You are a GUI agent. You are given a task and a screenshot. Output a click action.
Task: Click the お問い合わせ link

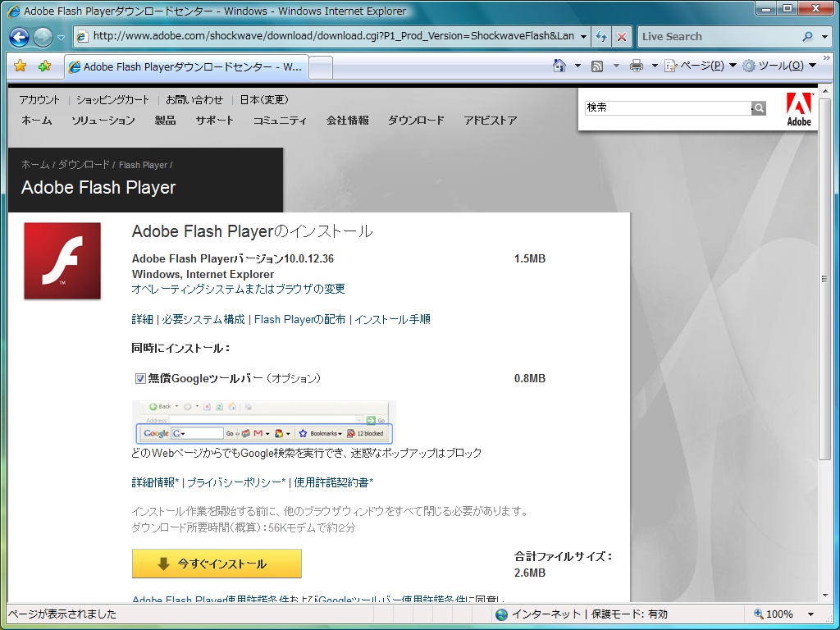click(x=194, y=99)
